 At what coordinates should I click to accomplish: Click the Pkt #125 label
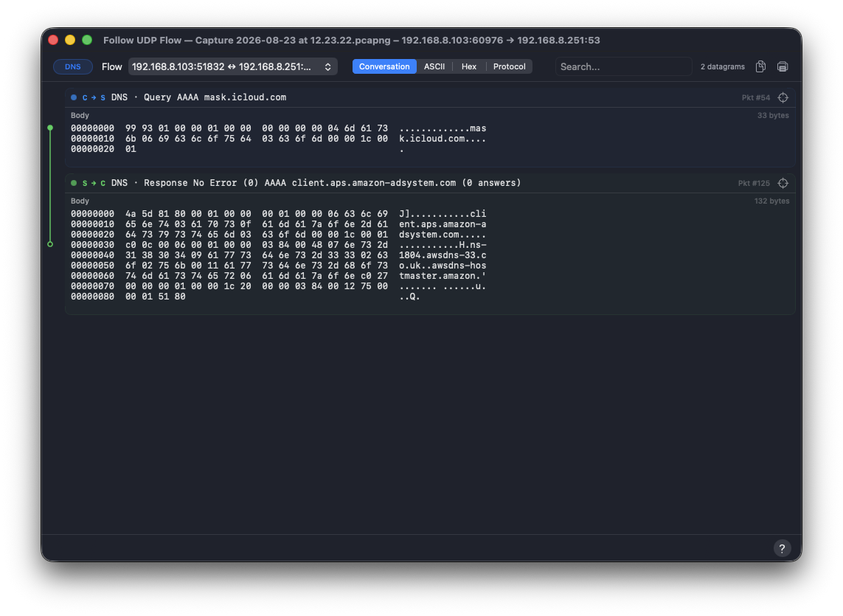tap(753, 183)
